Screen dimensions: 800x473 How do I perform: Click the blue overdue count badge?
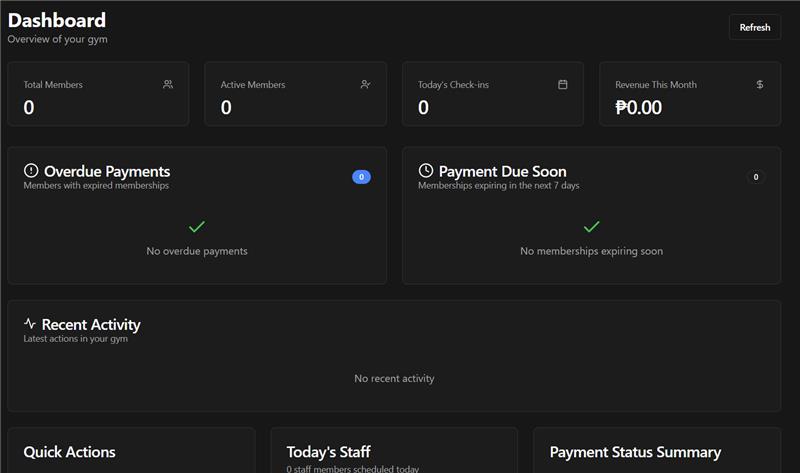[361, 177]
